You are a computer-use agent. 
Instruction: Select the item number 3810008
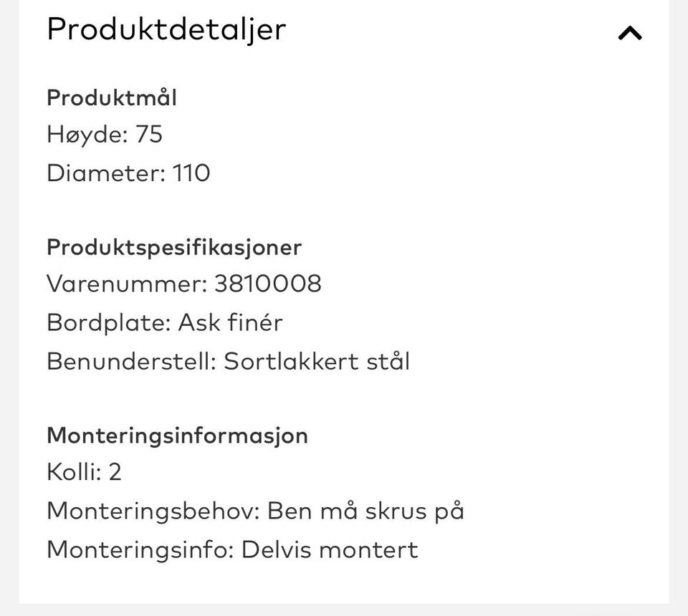(x=268, y=284)
